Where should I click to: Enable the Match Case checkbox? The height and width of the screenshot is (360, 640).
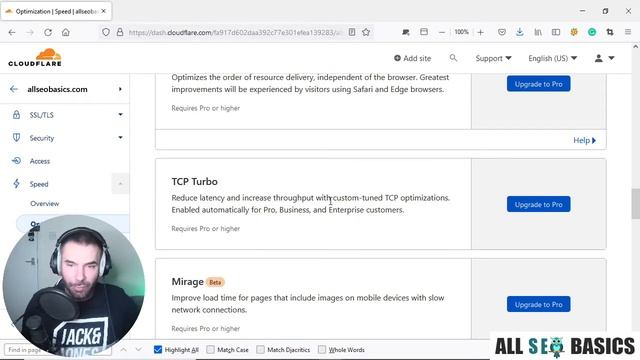tap(210, 350)
